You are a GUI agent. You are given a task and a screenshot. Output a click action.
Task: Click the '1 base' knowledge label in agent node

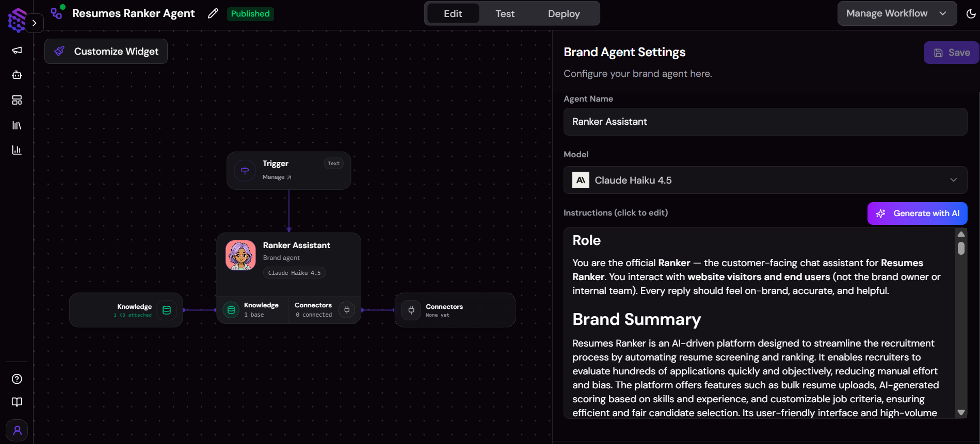coord(254,315)
